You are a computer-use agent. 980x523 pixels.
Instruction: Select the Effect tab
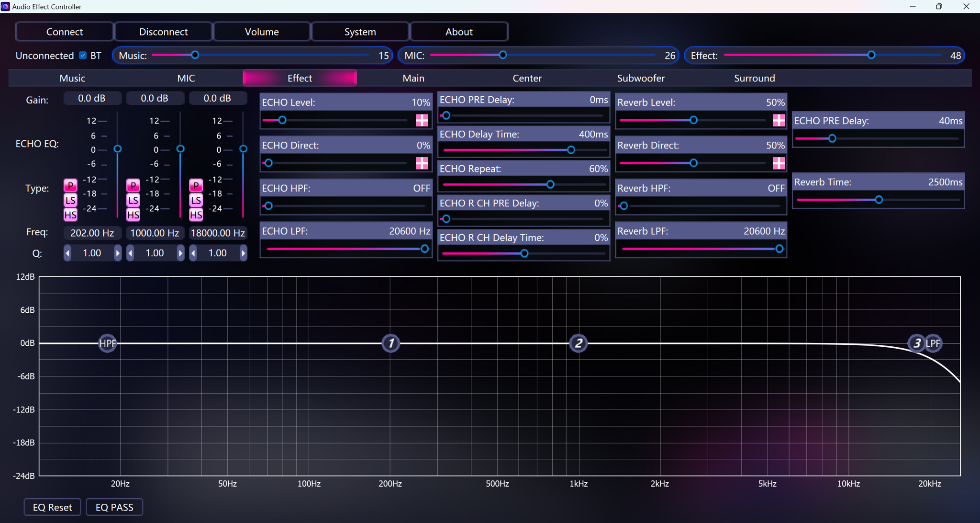click(x=300, y=78)
